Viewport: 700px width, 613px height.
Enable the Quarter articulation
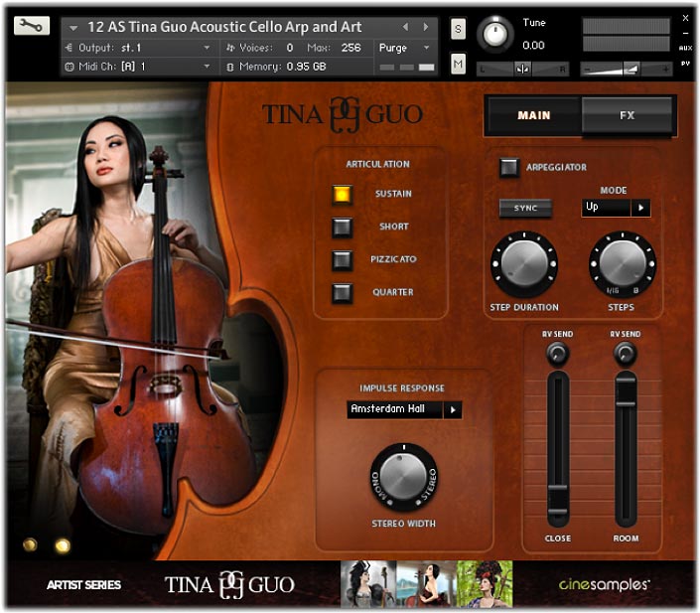tap(342, 293)
